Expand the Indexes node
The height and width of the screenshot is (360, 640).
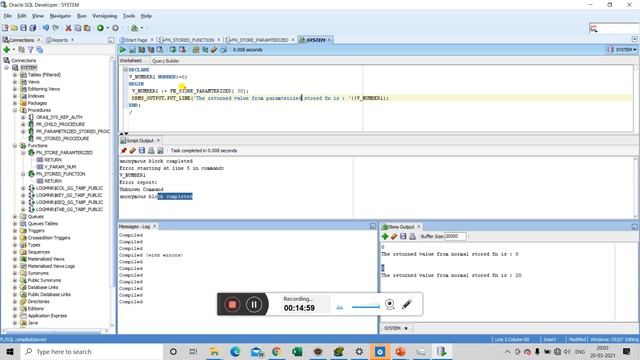click(x=15, y=96)
